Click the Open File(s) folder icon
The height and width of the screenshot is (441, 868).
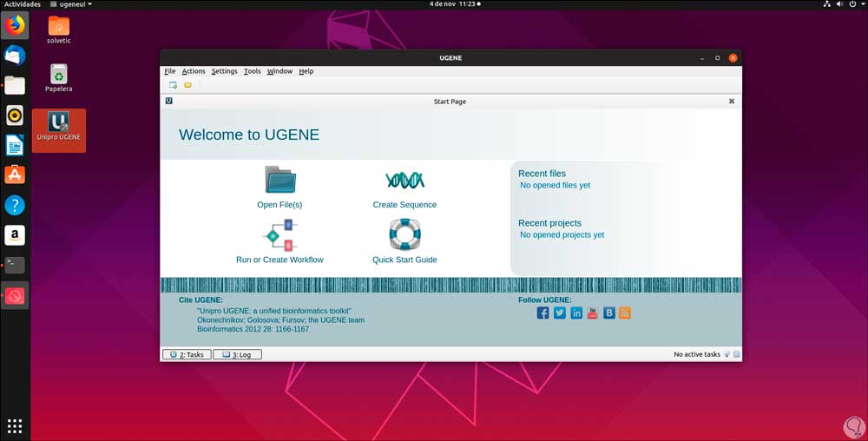click(x=280, y=180)
